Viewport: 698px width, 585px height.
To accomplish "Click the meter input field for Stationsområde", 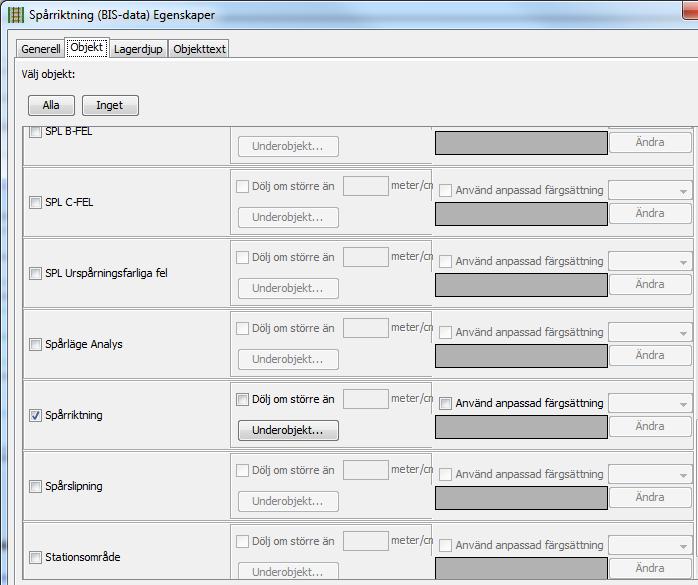I will [x=366, y=541].
